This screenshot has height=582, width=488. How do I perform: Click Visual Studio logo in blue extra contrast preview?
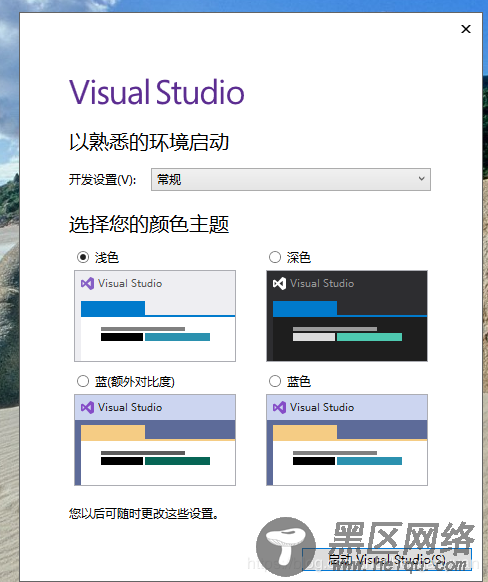tap(87, 408)
